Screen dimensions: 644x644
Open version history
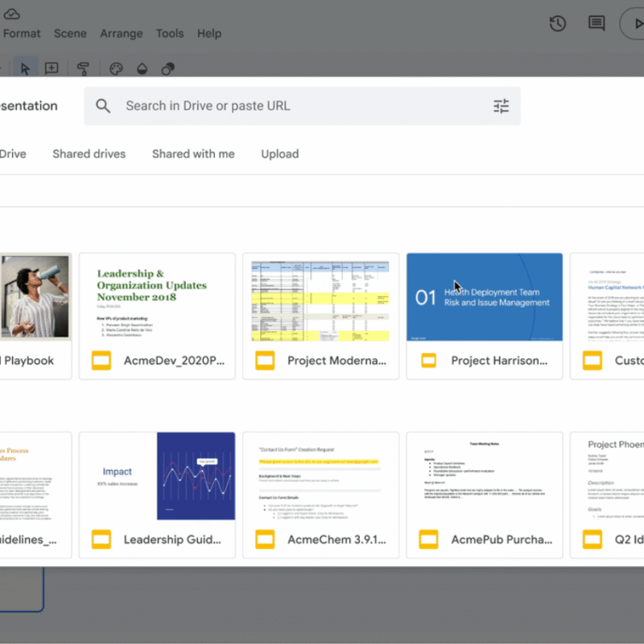click(x=557, y=23)
